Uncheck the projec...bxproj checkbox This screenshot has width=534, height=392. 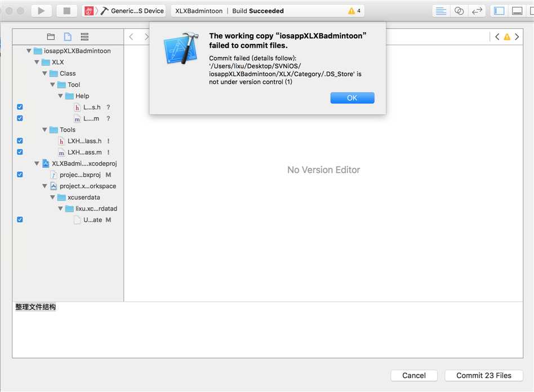click(20, 175)
